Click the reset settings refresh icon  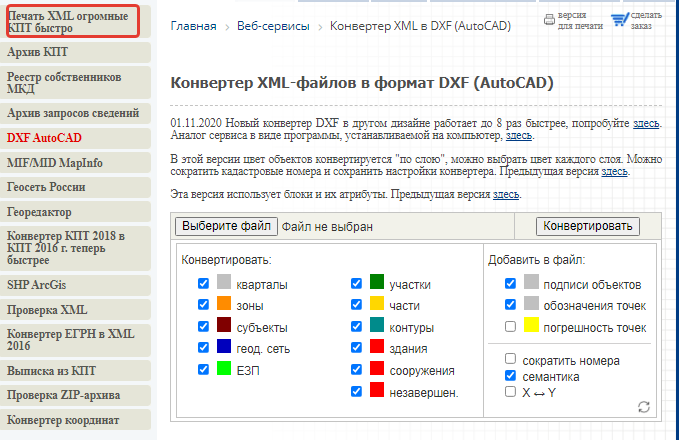point(644,407)
